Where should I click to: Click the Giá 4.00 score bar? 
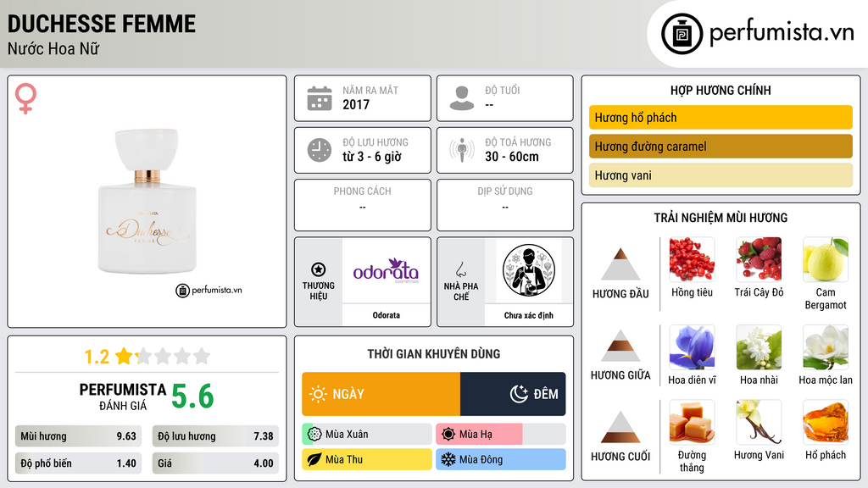coord(215,463)
